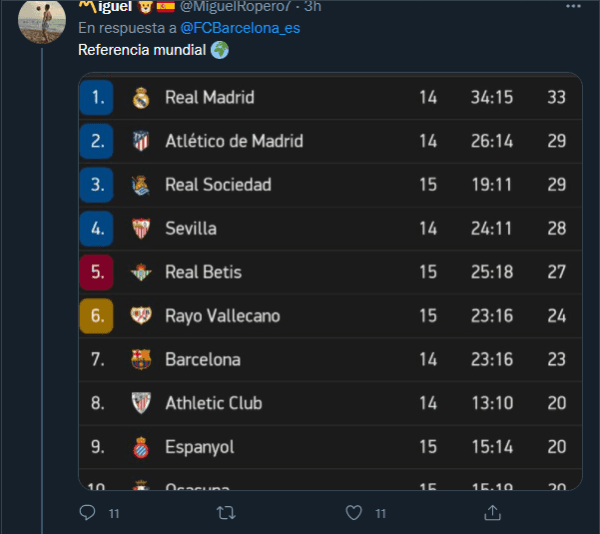Click the Athletic Club crest icon
The height and width of the screenshot is (534, 600).
[x=141, y=403]
